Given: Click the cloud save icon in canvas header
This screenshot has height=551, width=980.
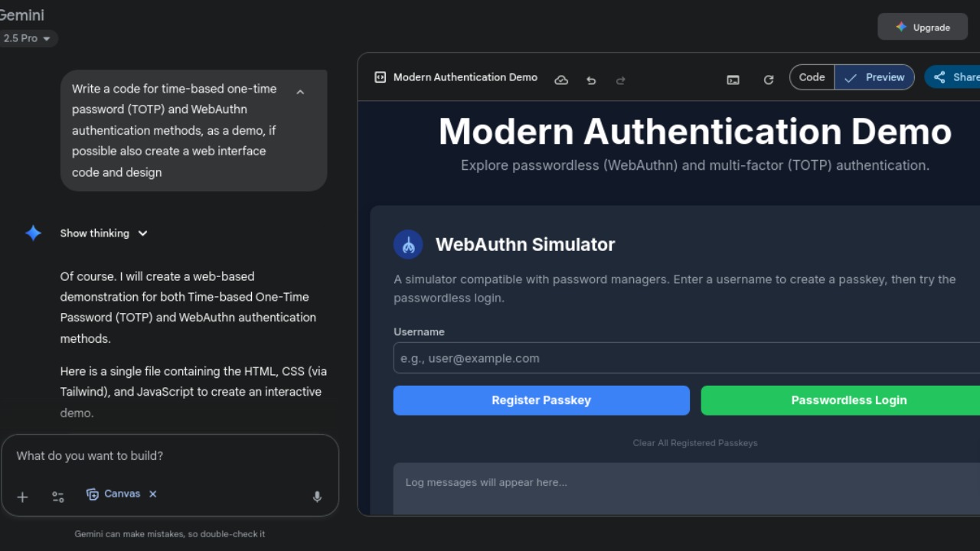Looking at the screenshot, I should pos(561,80).
